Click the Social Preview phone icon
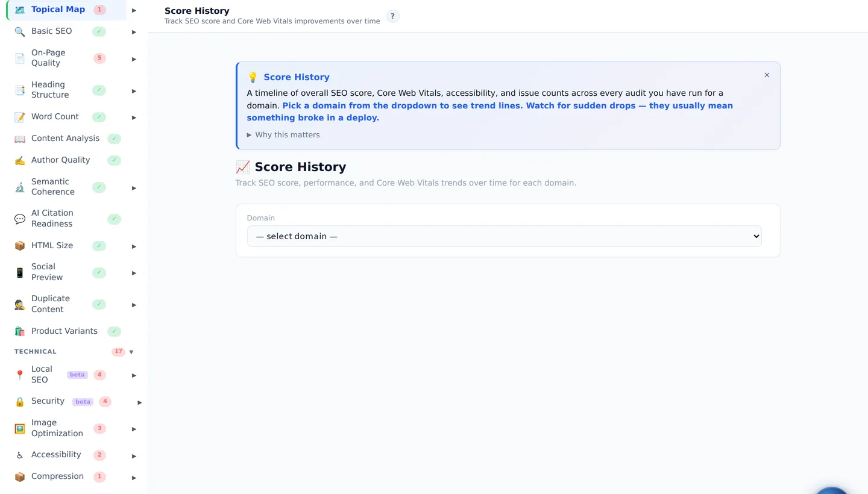868x494 pixels. (x=20, y=272)
